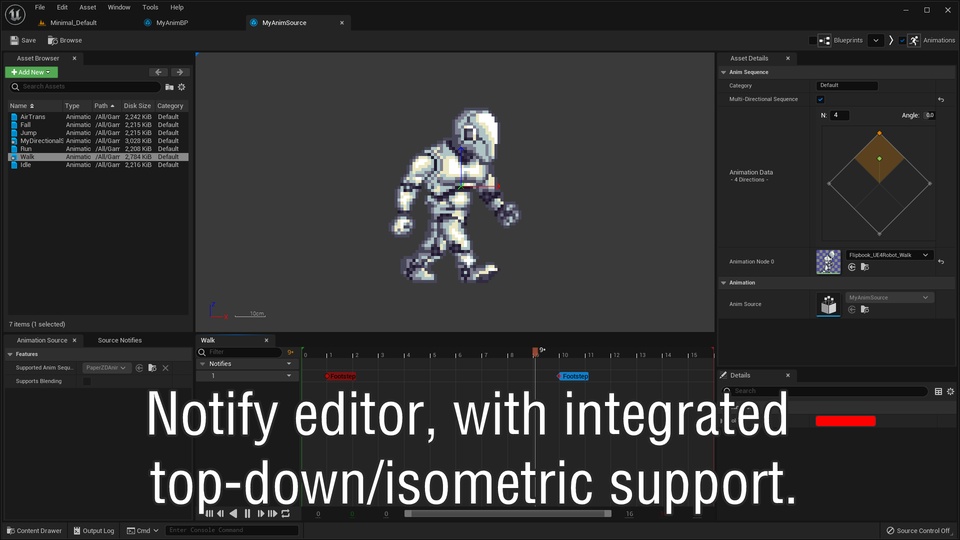Screen dimensions: 960x540
Task: Open notify track 1 options dropdown
Action: click(x=289, y=376)
